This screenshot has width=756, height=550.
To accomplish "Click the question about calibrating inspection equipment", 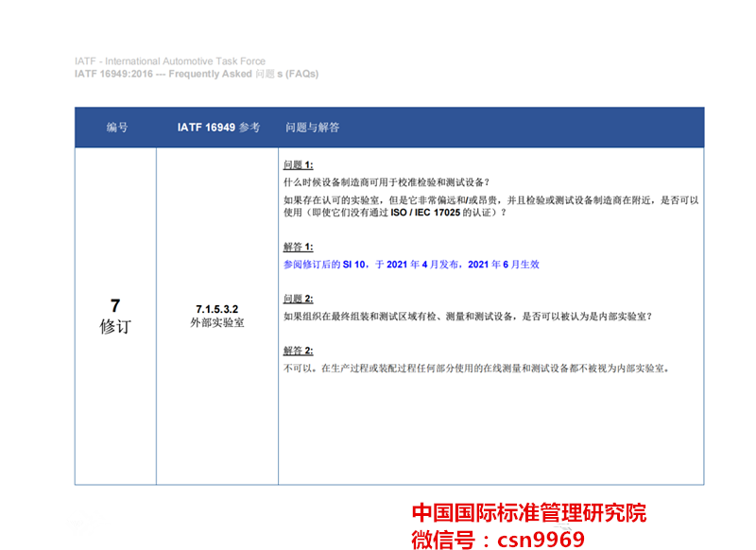I will (x=387, y=182).
